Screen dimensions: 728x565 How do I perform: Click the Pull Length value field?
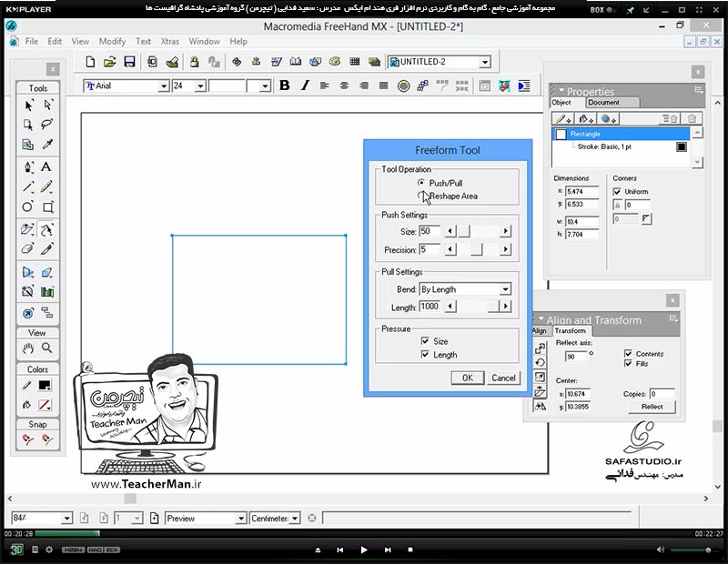pyautogui.click(x=430, y=307)
